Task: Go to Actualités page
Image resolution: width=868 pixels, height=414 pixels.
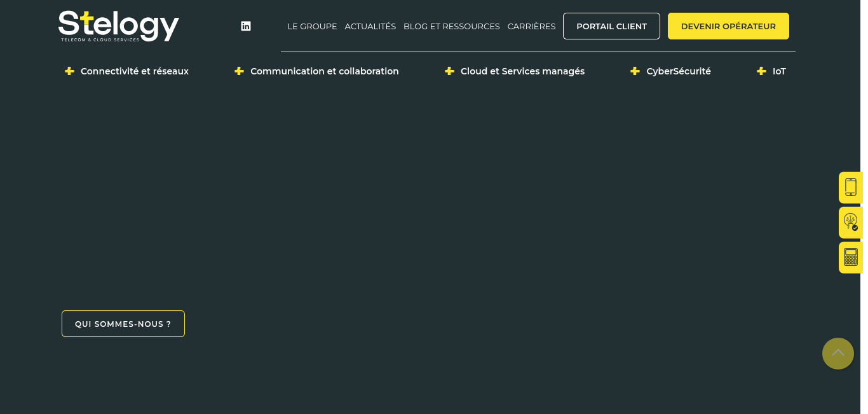Action: coord(370,26)
